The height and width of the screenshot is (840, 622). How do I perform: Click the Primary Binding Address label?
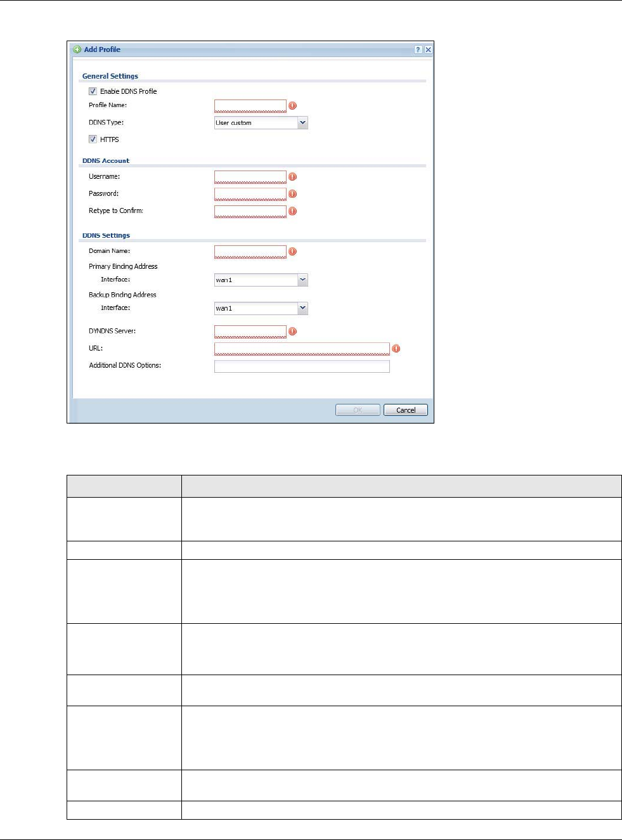(123, 266)
